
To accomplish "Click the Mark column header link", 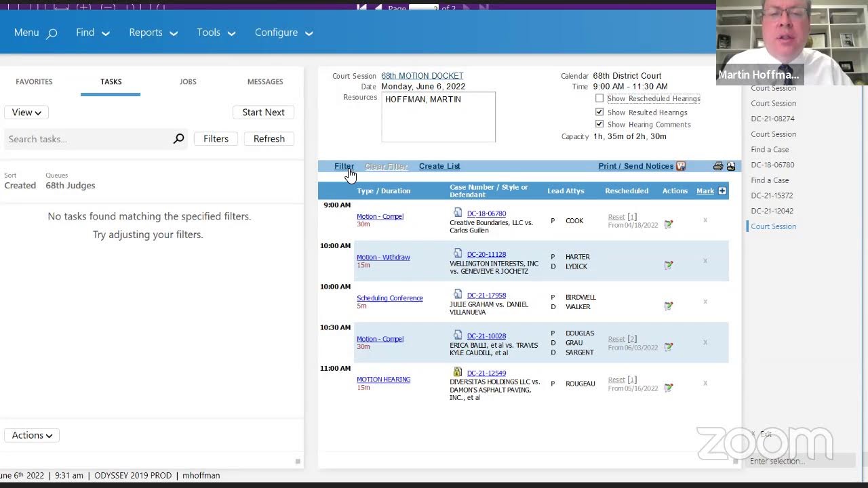I will point(705,191).
